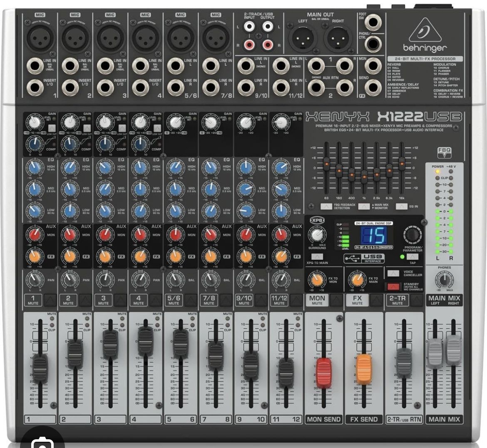Enable the VOICE CANCELLER
Image resolution: width=487 pixels, height=448 pixels.
coord(393,274)
